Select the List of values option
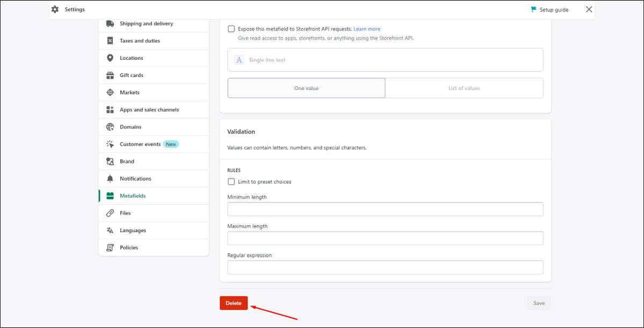The width and height of the screenshot is (644, 328). [464, 88]
